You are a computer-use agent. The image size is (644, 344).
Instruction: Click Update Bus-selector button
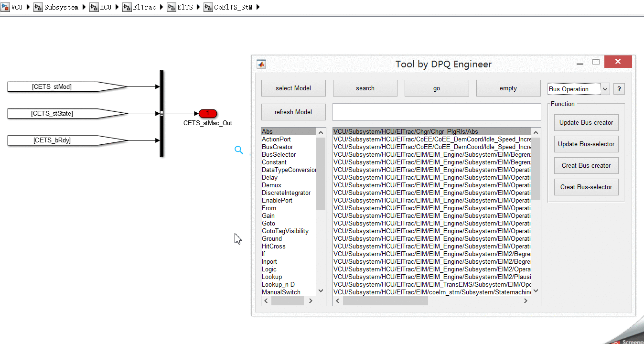pos(586,144)
